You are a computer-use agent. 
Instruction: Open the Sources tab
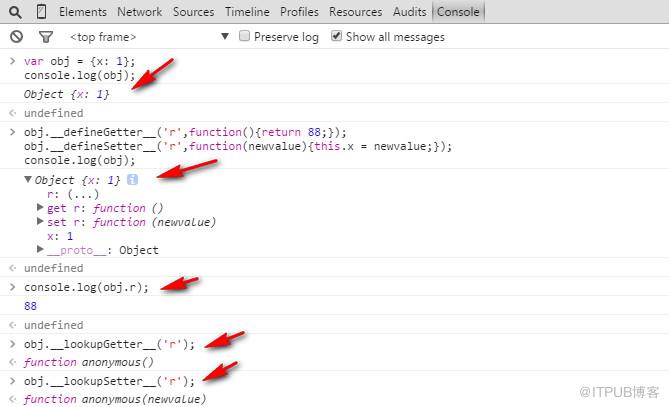pos(193,12)
